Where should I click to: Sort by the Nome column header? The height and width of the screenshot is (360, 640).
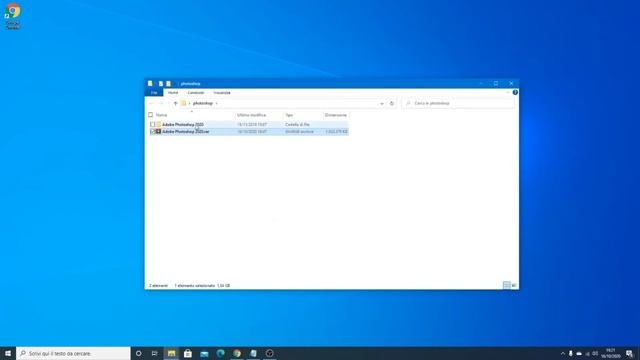[x=162, y=115]
